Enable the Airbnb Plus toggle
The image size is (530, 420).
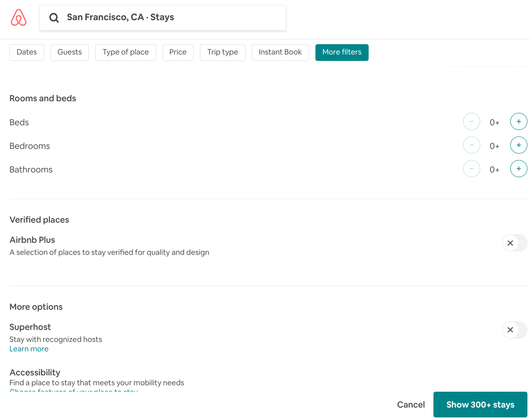tap(514, 243)
